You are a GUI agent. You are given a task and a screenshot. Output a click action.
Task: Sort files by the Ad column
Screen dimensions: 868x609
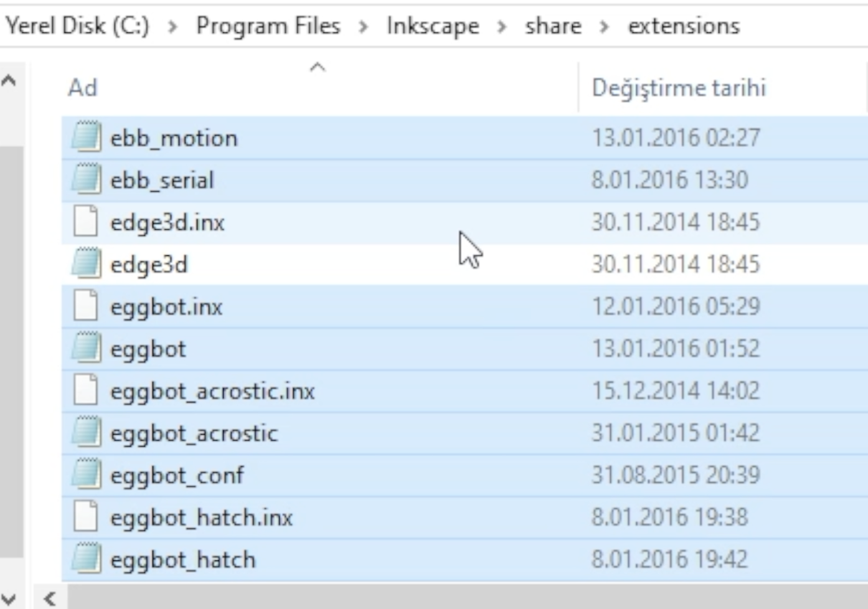pyautogui.click(x=83, y=88)
